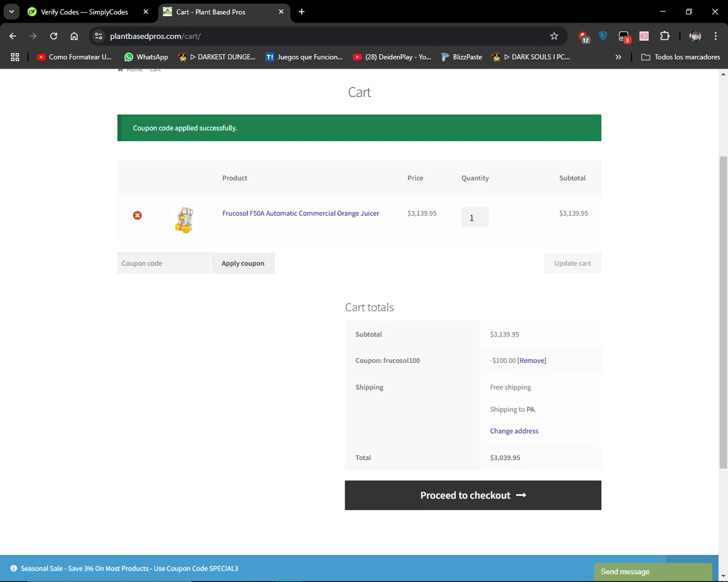The image size is (728, 582).
Task: Open the WhatsApp bookmark
Action: click(146, 57)
